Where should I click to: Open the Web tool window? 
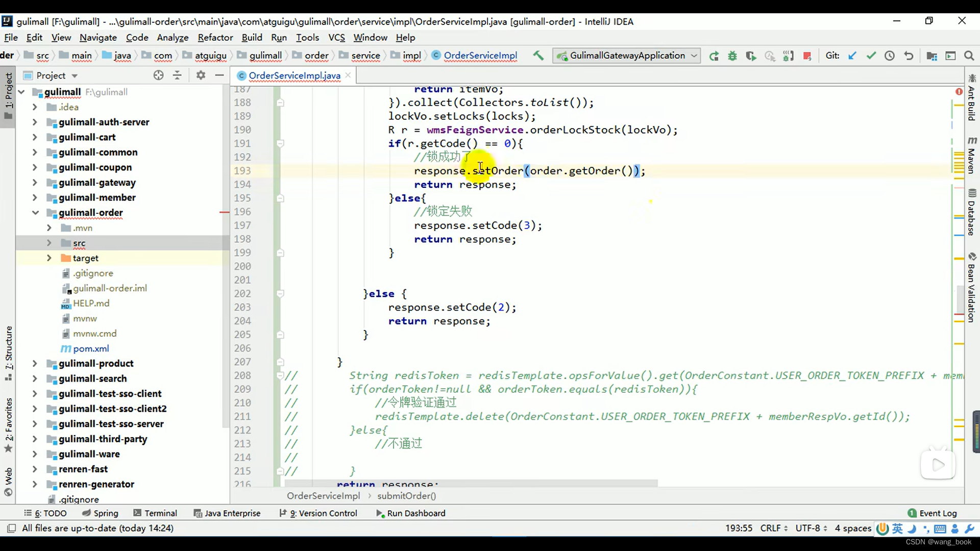9,482
